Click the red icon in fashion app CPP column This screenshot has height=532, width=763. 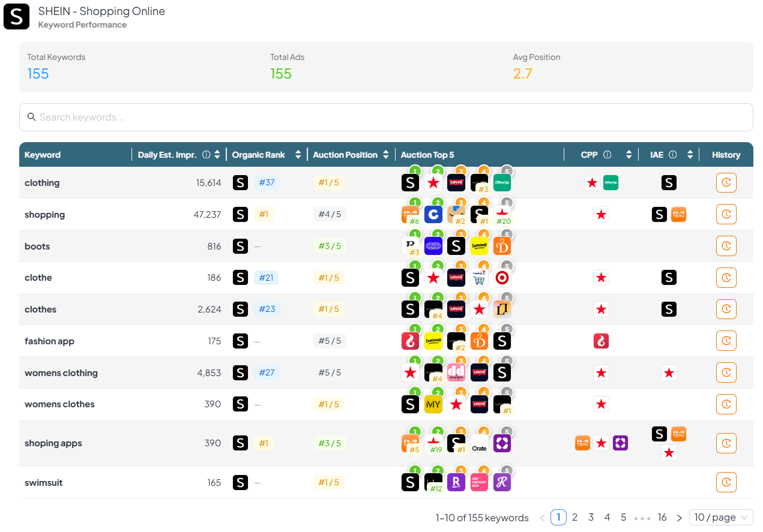pos(601,341)
